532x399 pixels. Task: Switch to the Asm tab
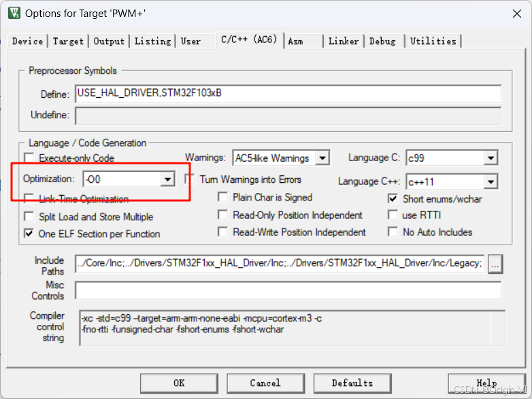click(x=295, y=41)
